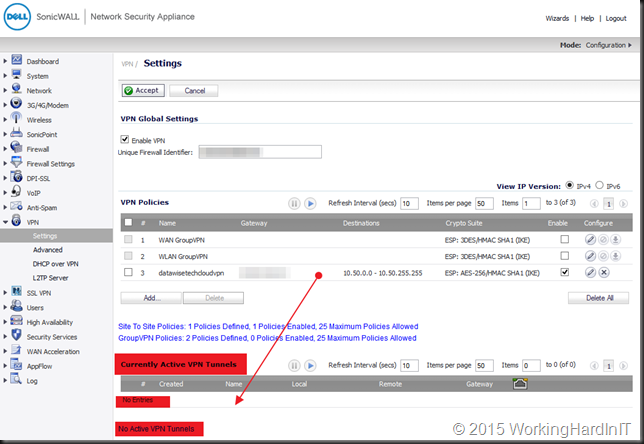The height and width of the screenshot is (444, 644).
Task: Click the Dell logo
Action: coord(17,17)
